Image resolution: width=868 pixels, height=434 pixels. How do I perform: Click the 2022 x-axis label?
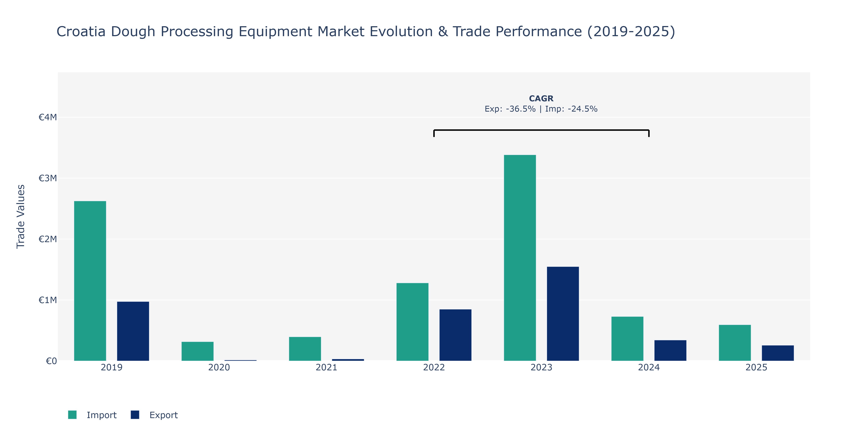coord(434,367)
